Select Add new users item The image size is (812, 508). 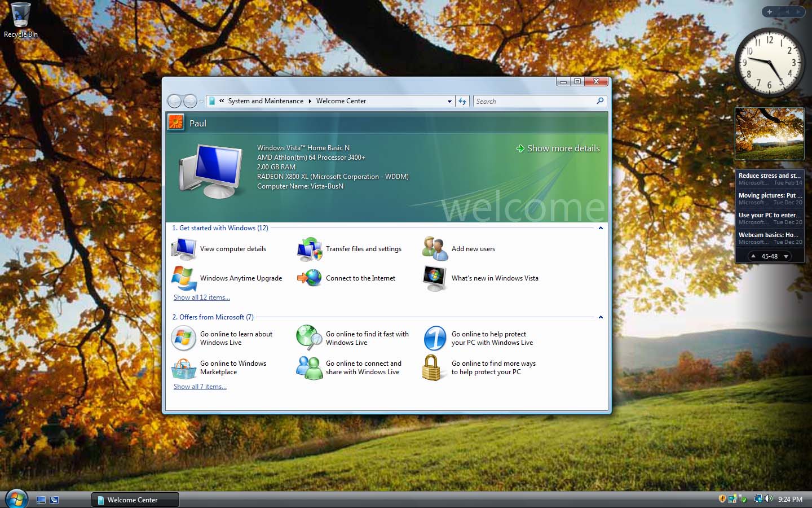point(459,249)
